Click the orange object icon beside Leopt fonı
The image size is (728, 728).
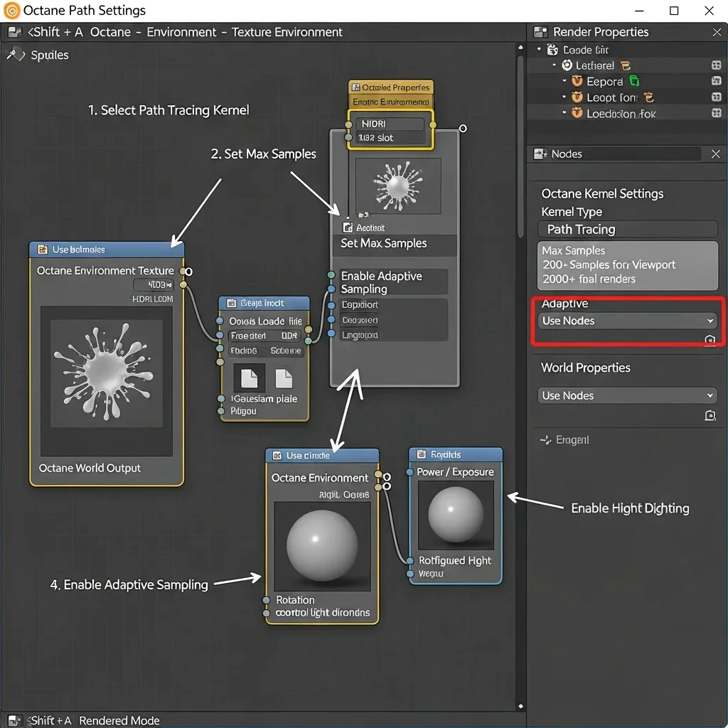tap(577, 97)
